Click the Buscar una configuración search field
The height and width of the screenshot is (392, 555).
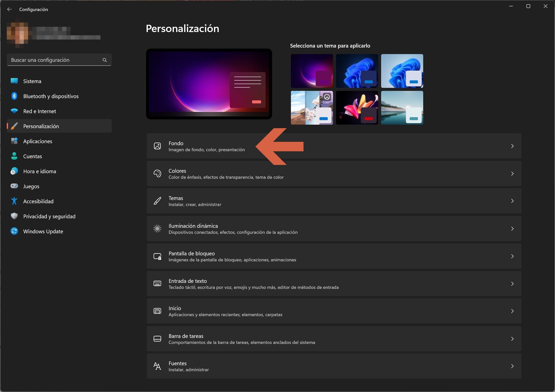tap(59, 60)
